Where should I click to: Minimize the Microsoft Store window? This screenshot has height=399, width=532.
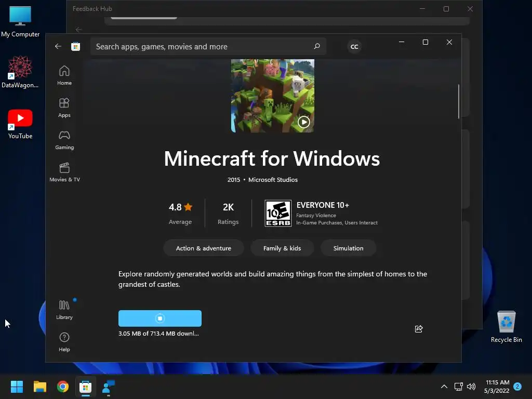402,42
